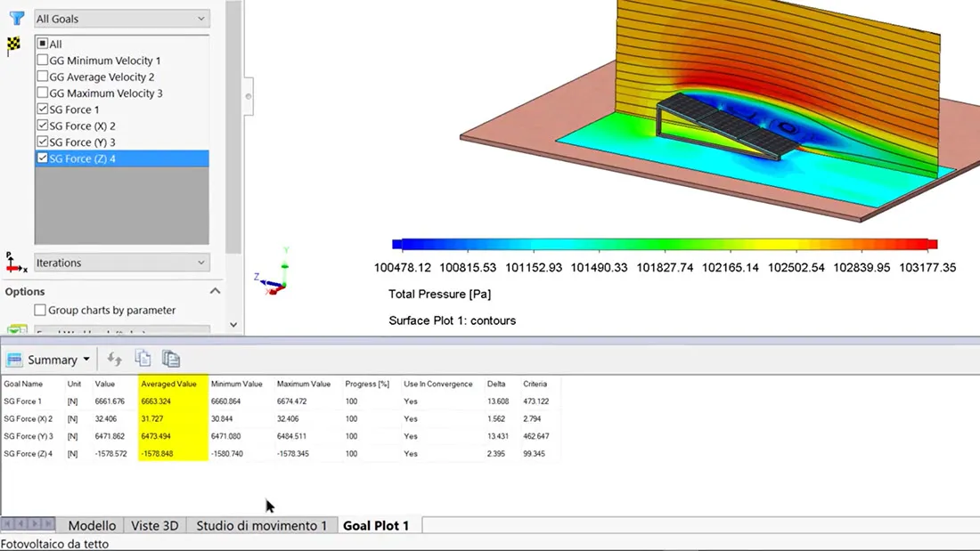Check GG Maximum Velocity 3
Image resolution: width=980 pixels, height=551 pixels.
coord(43,93)
